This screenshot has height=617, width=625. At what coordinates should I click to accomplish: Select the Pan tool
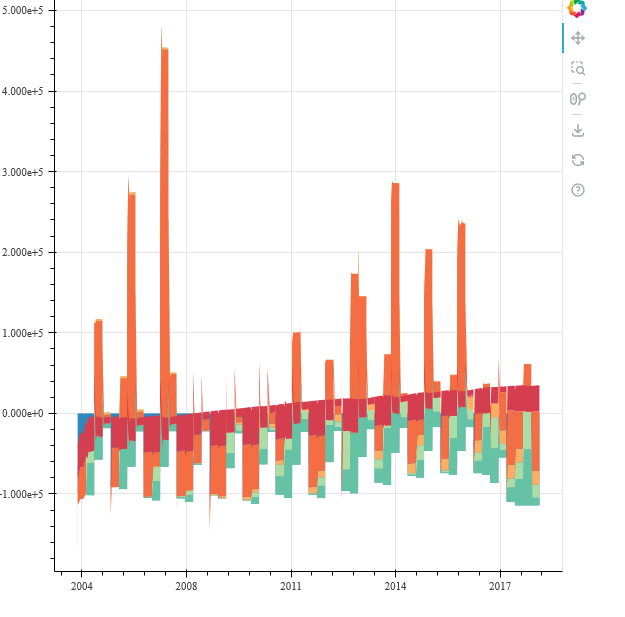(x=578, y=38)
